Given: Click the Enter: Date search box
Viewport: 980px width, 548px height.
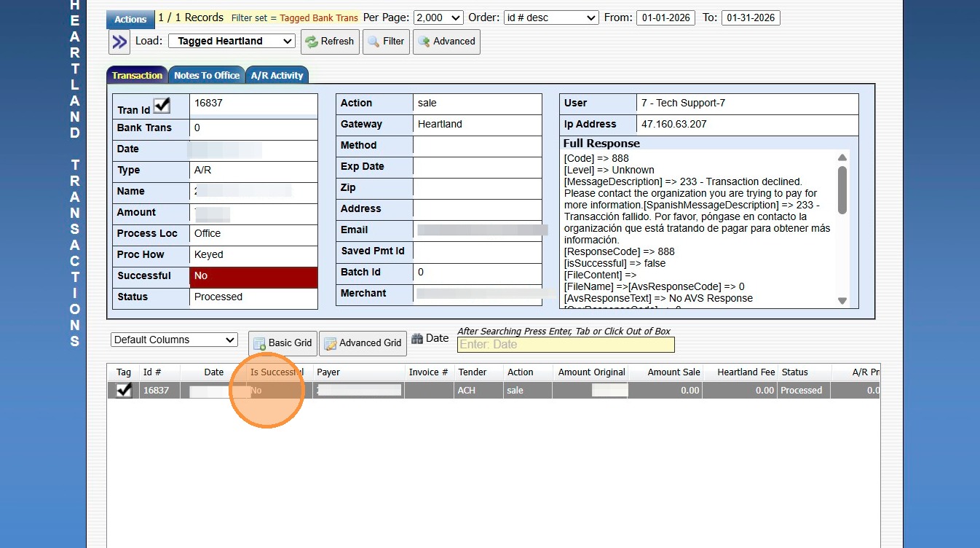Looking at the screenshot, I should tap(566, 344).
